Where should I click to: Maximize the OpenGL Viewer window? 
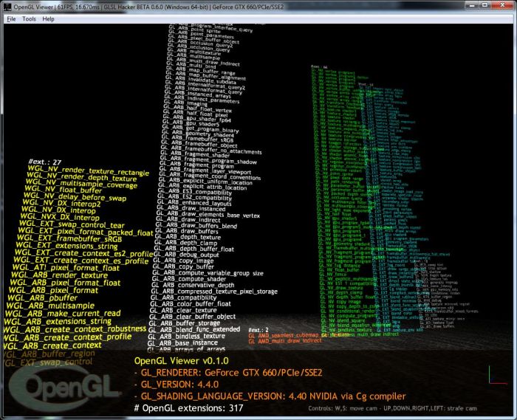[485, 5]
